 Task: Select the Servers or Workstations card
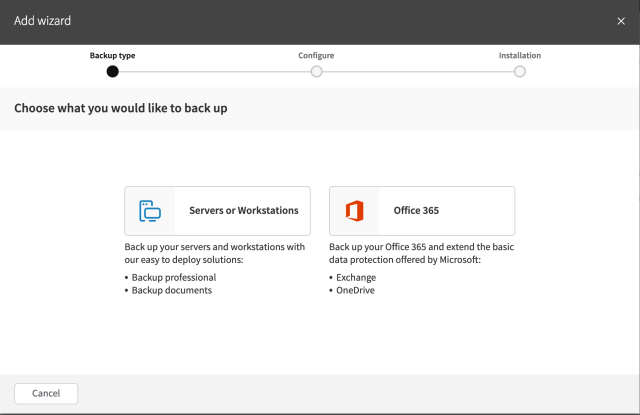coord(217,211)
